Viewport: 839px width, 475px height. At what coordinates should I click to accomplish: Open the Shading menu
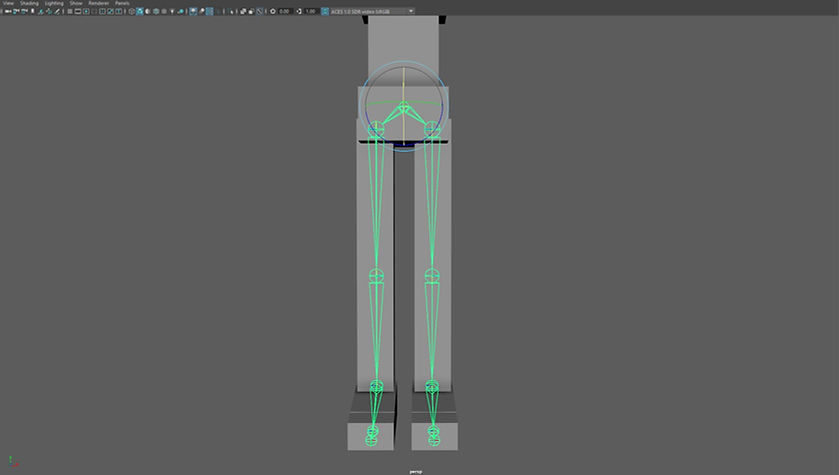(x=29, y=3)
